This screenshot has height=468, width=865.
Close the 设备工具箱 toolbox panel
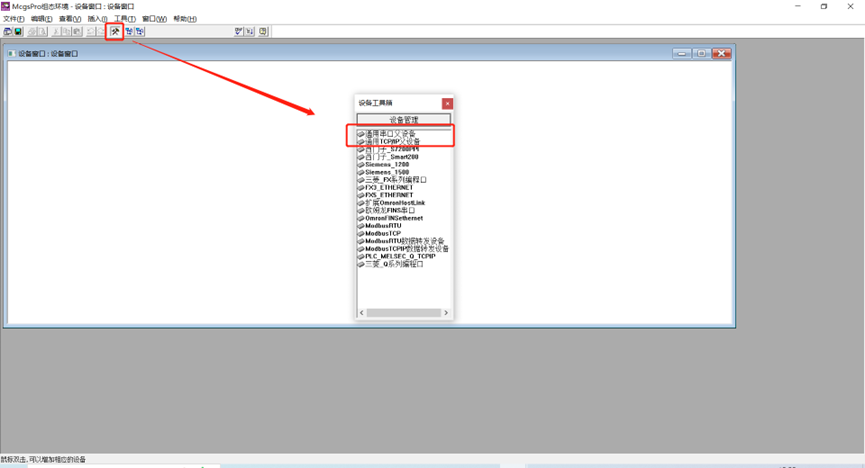447,103
